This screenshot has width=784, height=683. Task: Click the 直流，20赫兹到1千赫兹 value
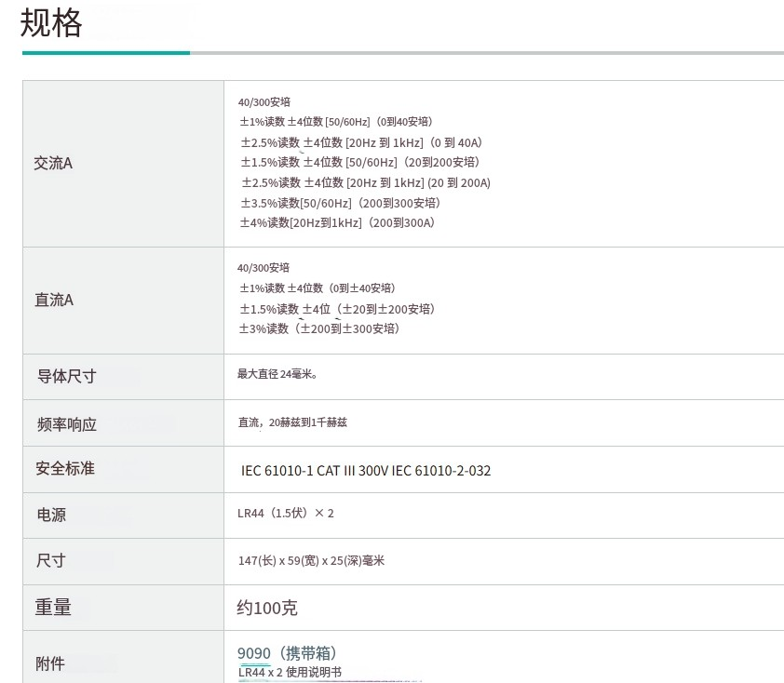292,422
